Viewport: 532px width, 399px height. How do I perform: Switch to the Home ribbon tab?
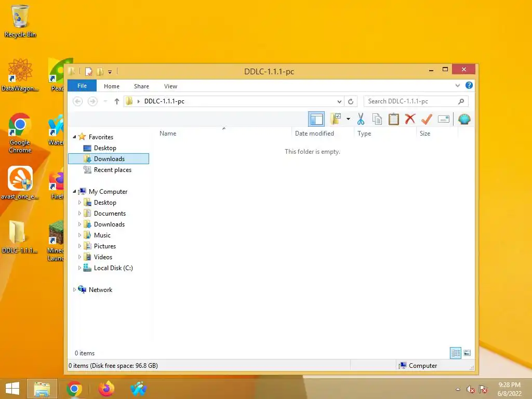tap(112, 86)
